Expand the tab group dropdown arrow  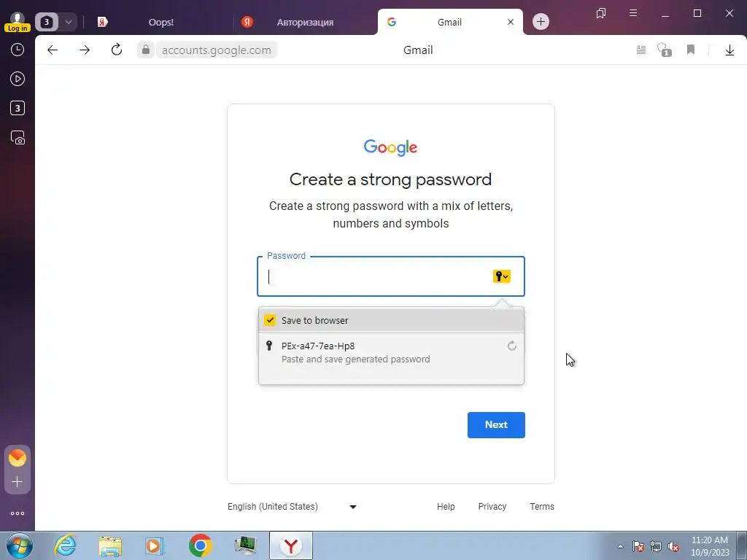click(x=68, y=22)
